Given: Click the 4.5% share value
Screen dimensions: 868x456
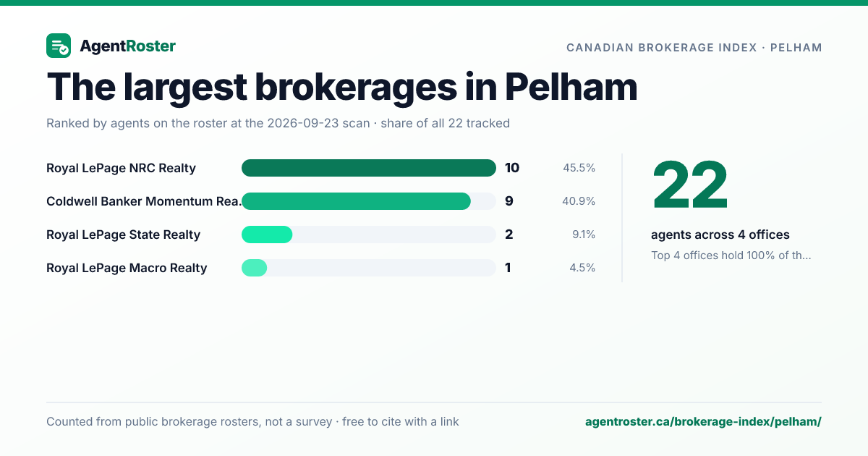Looking at the screenshot, I should point(582,268).
